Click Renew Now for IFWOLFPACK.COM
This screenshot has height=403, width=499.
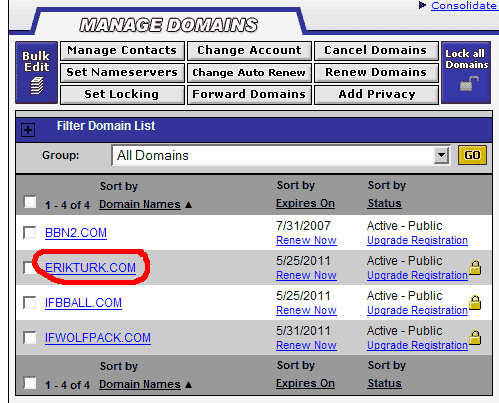[306, 345]
